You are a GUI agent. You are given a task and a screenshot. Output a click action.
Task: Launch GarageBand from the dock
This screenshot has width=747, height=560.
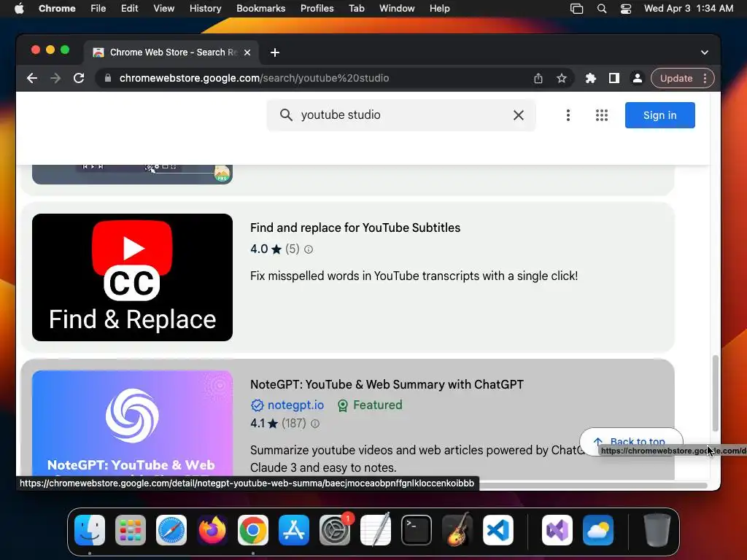coord(457,530)
